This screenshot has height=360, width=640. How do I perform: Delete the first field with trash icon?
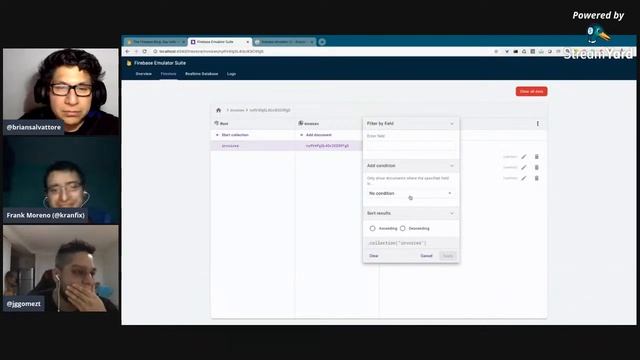(537, 157)
